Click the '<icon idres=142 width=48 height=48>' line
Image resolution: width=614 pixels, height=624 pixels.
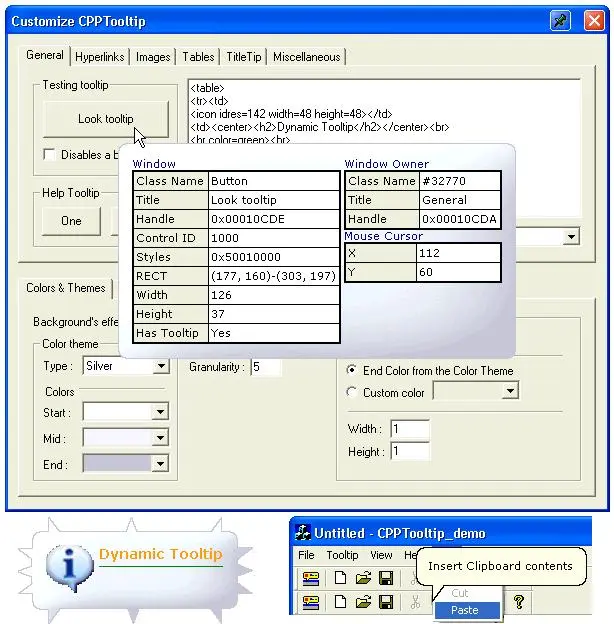291,114
